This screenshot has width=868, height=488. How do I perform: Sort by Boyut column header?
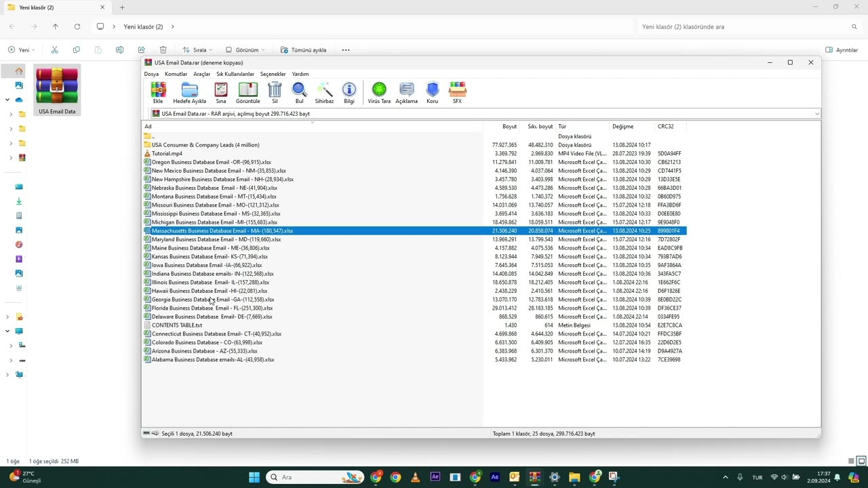tap(501, 126)
